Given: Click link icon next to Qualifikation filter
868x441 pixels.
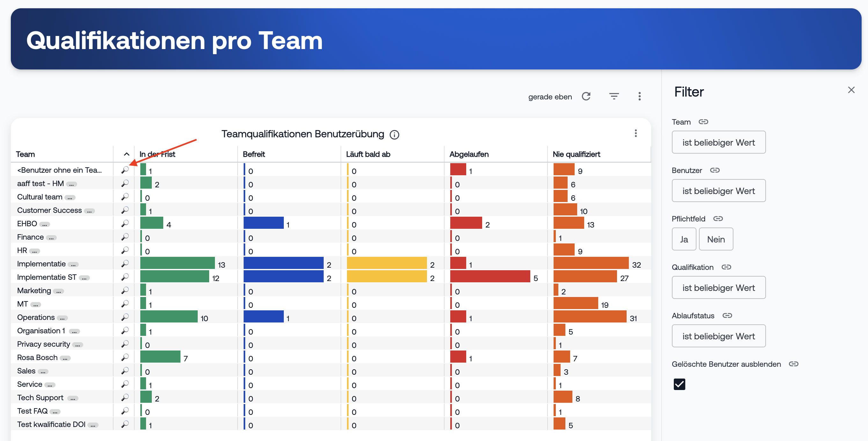Looking at the screenshot, I should pos(726,267).
